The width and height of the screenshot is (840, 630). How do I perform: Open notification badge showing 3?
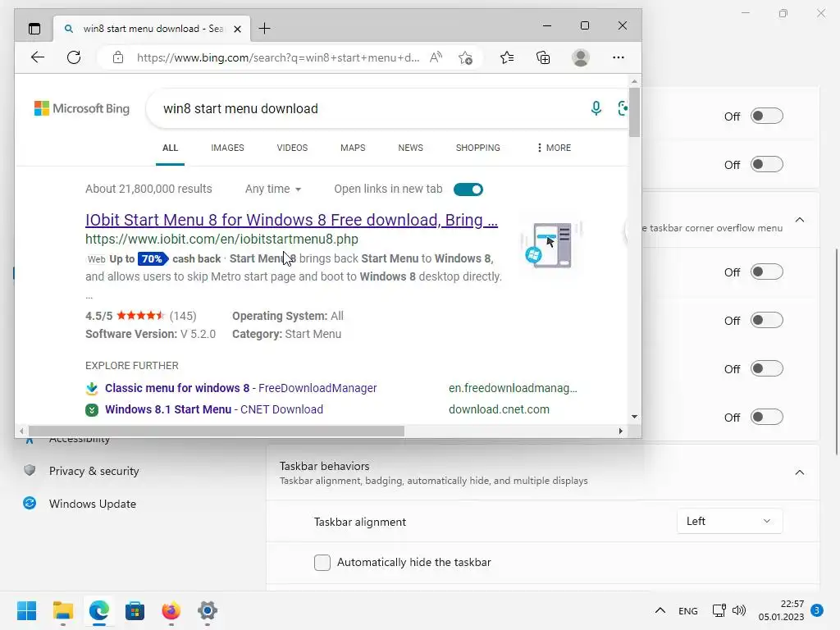click(x=817, y=610)
